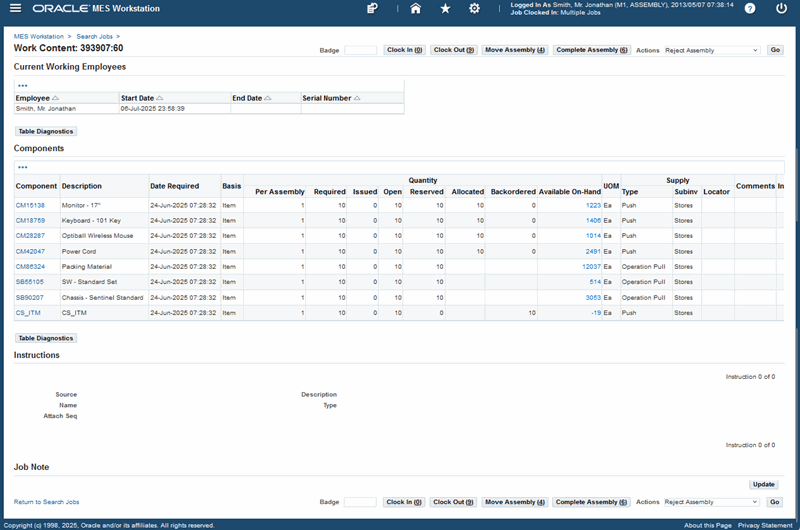Click the bottom Badge input field

(x=360, y=502)
